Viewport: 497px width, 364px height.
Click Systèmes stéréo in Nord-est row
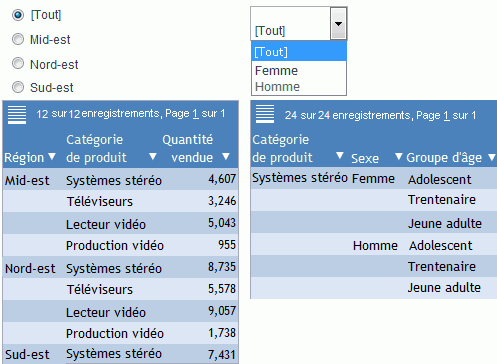click(x=114, y=269)
